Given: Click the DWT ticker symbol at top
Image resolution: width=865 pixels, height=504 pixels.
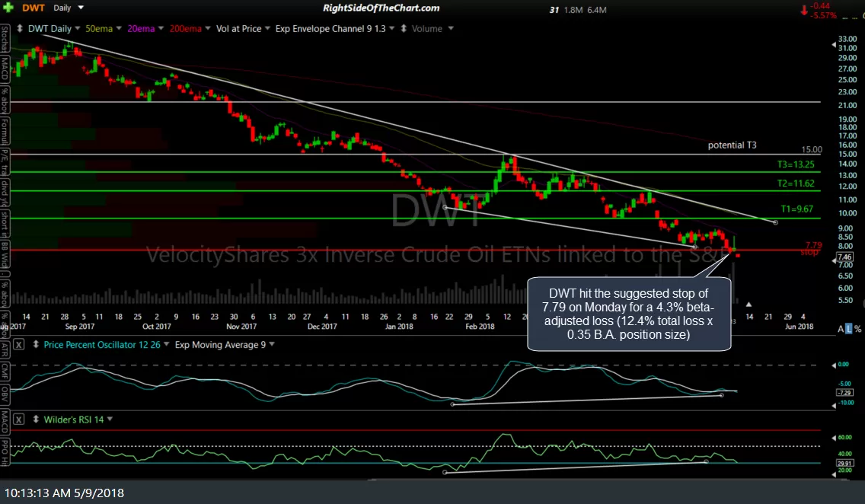Looking at the screenshot, I should (33, 8).
